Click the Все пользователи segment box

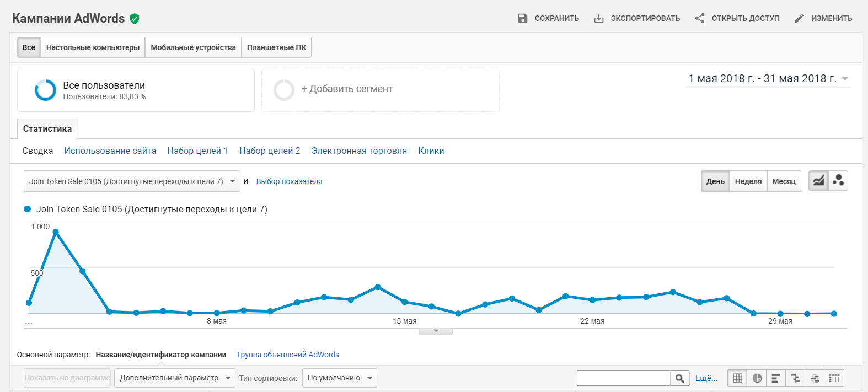[136, 90]
